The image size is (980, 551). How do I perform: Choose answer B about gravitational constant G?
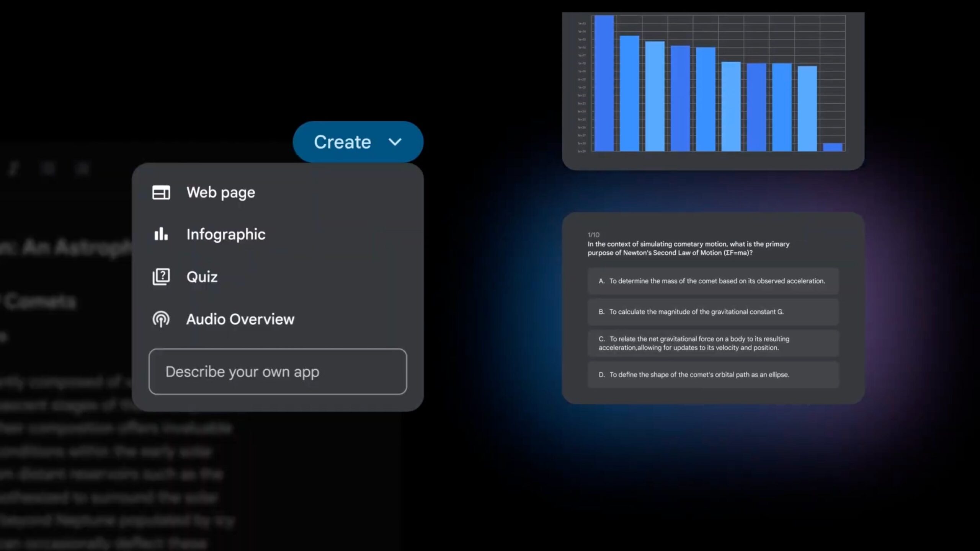click(713, 312)
